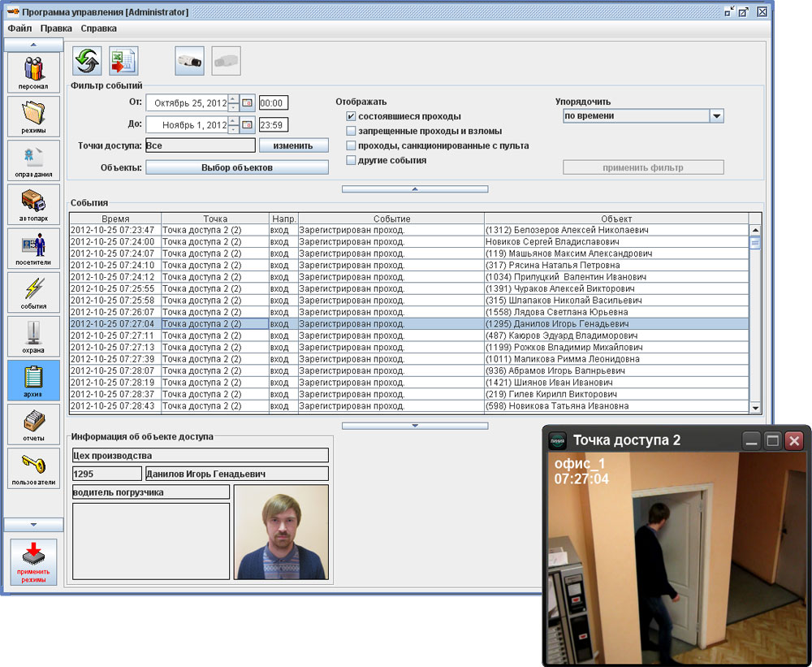Open the персонал section in sidebar
Viewport: 812px width, 667px height.
33,72
